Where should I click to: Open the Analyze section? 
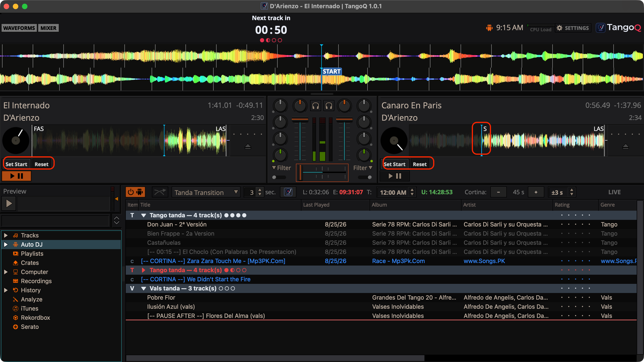point(32,299)
